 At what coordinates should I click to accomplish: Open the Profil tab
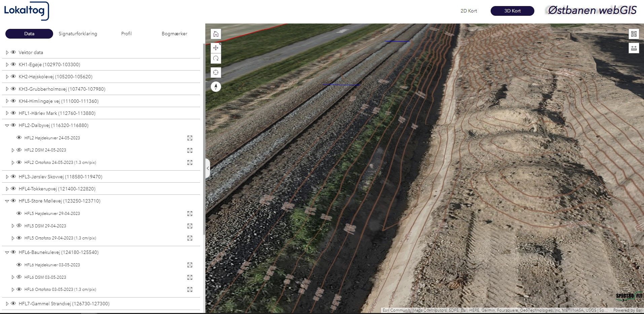click(126, 34)
